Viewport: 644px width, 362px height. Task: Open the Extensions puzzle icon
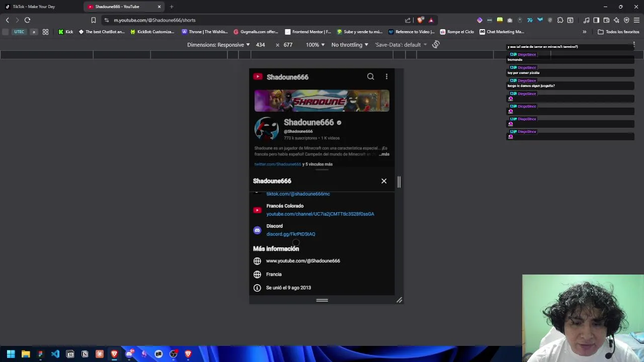coord(560,20)
